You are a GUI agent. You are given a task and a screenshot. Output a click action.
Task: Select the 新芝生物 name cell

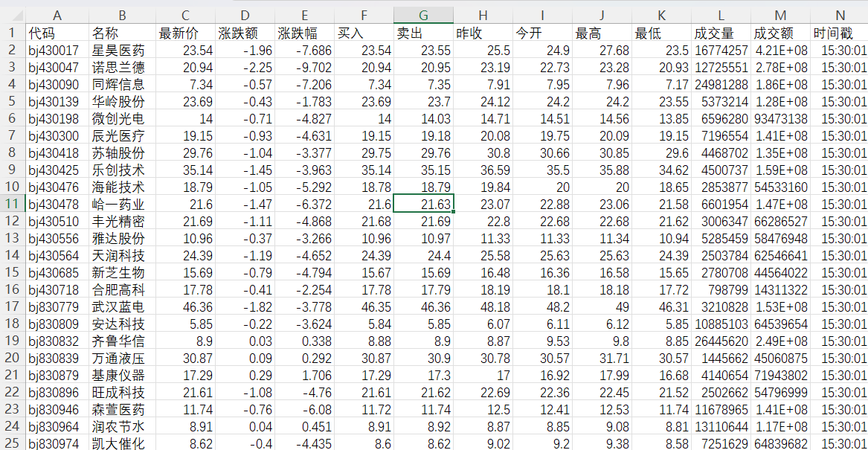pyautogui.click(x=122, y=272)
